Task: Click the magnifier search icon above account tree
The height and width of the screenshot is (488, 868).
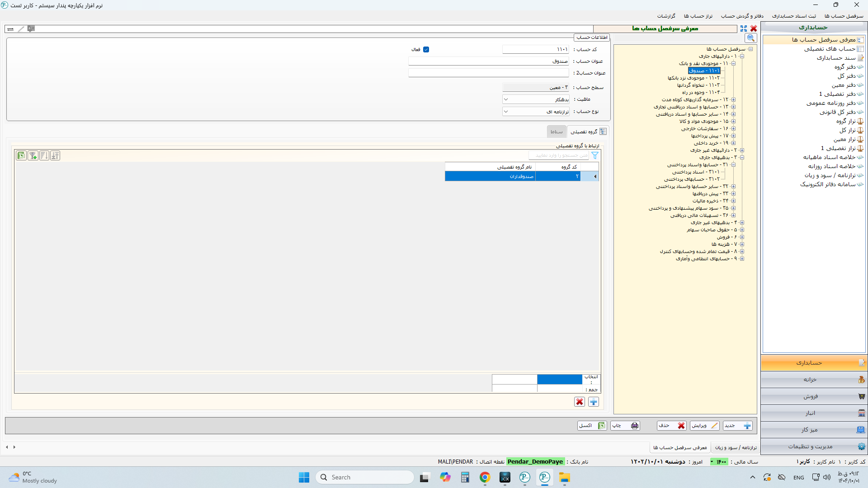Action: 751,38
